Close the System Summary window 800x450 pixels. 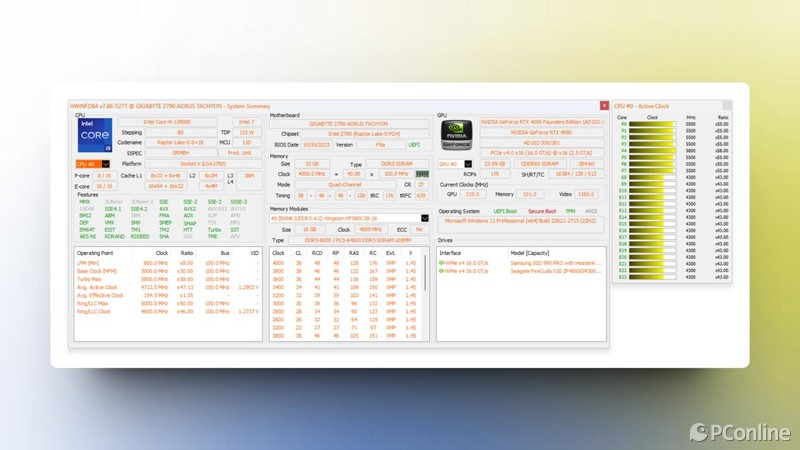(604, 105)
